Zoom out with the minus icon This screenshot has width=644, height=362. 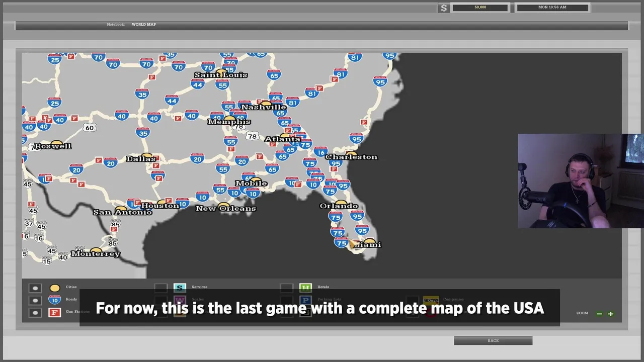[599, 314]
